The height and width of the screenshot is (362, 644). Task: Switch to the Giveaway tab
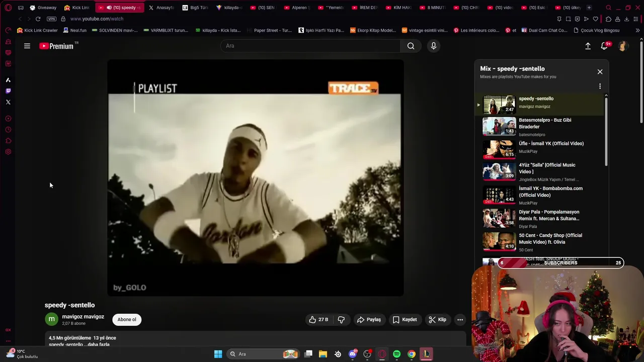coord(43,8)
